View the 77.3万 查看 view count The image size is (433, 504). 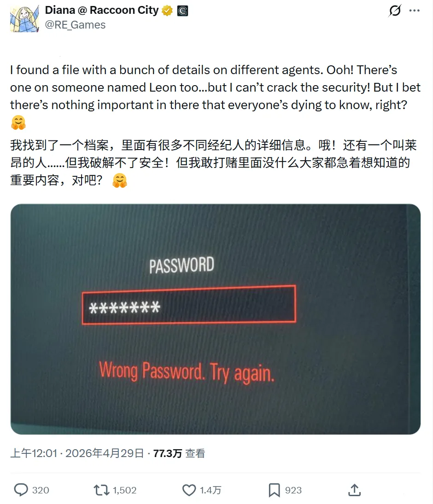click(x=179, y=453)
